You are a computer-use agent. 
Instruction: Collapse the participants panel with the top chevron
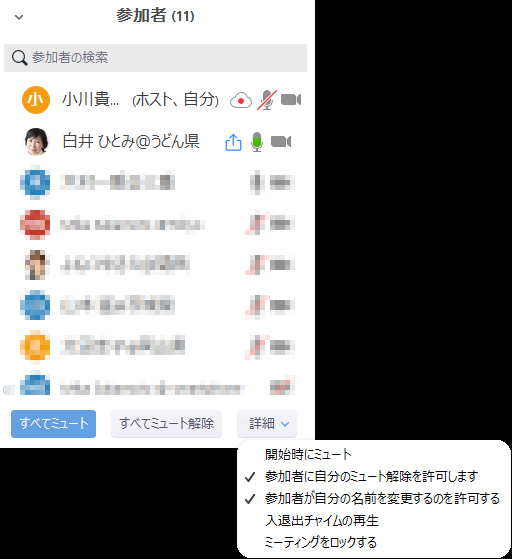tap(19, 17)
